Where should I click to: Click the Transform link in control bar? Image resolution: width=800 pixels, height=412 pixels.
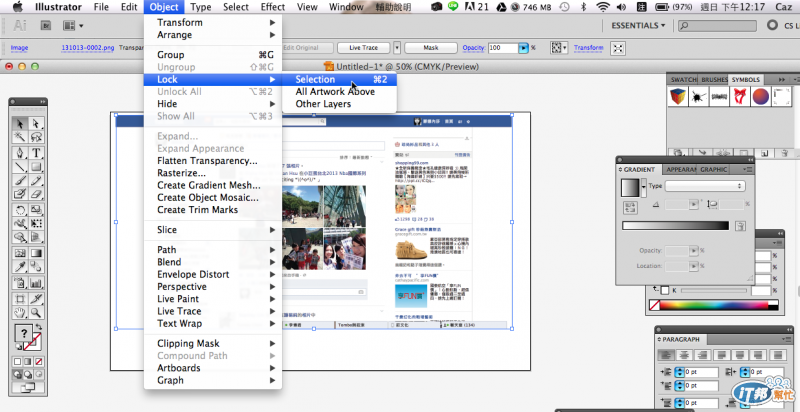pyautogui.click(x=588, y=48)
